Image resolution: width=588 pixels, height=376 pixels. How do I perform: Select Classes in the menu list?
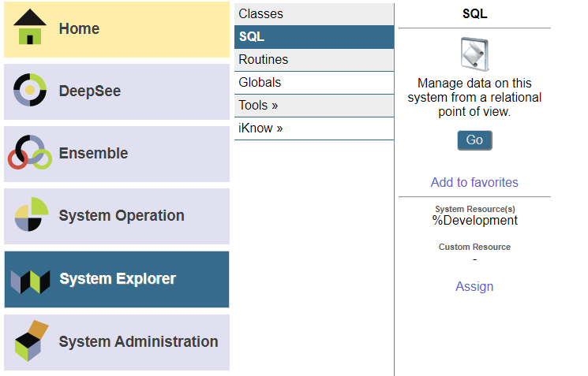[314, 14]
